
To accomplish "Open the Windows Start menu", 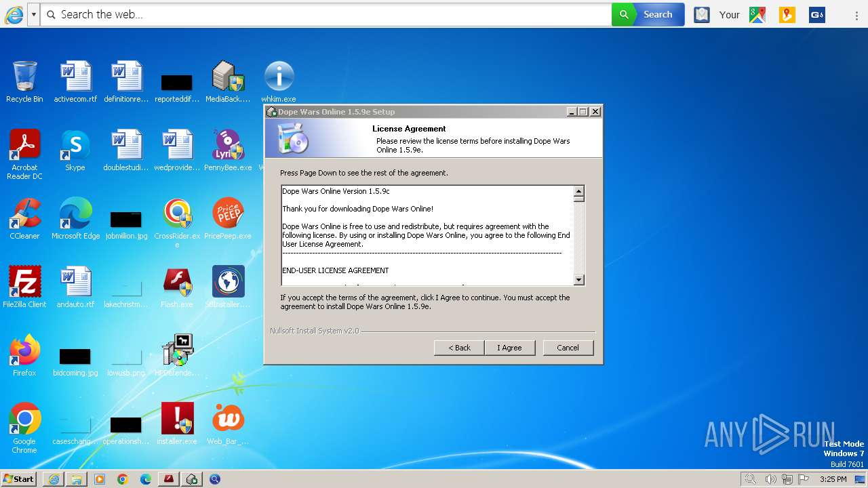I will point(18,479).
